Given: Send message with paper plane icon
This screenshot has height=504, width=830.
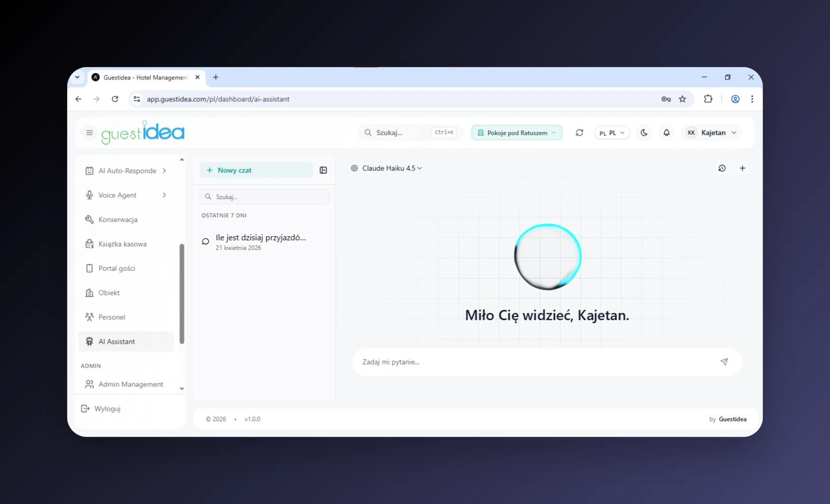Looking at the screenshot, I should pyautogui.click(x=724, y=362).
